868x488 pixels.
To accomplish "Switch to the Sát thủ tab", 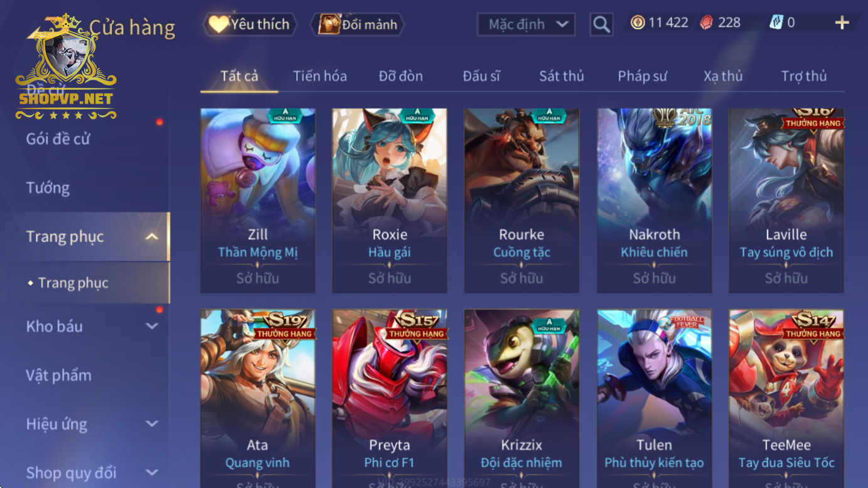I will (x=561, y=76).
